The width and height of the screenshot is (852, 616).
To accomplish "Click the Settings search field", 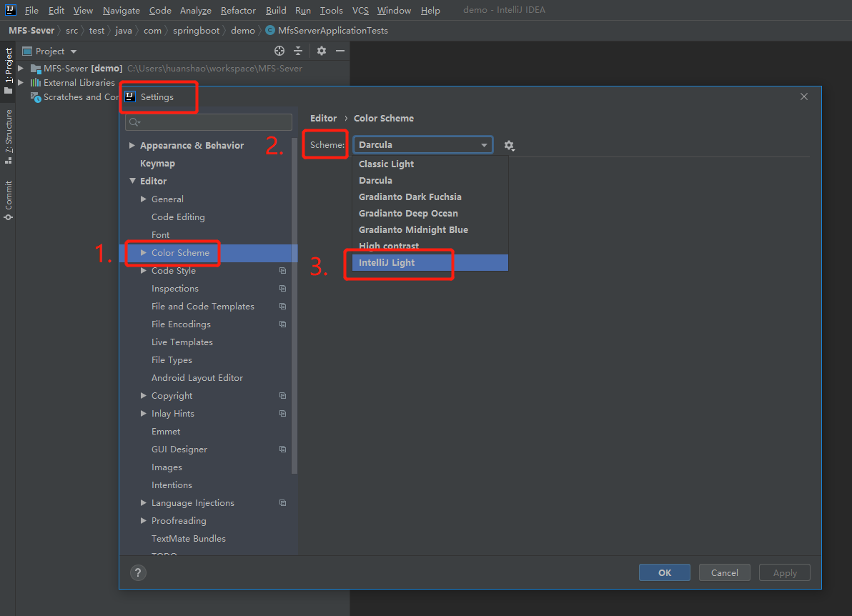I will click(208, 121).
